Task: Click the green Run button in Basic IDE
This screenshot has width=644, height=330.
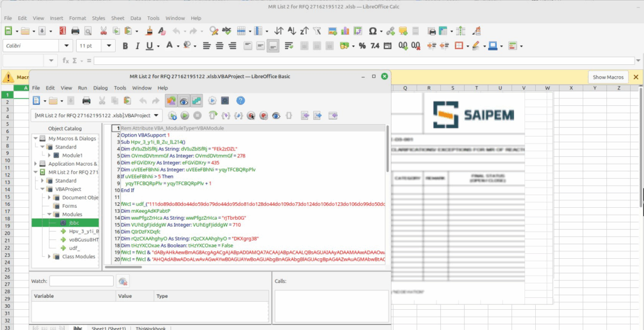Action: (185, 116)
